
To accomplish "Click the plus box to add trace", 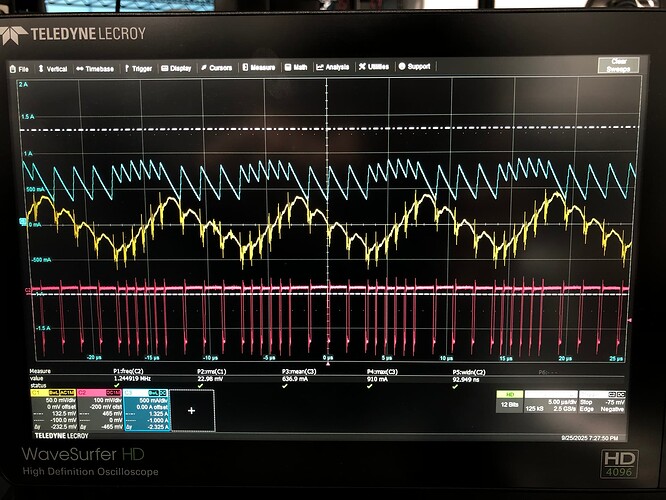I will (192, 409).
